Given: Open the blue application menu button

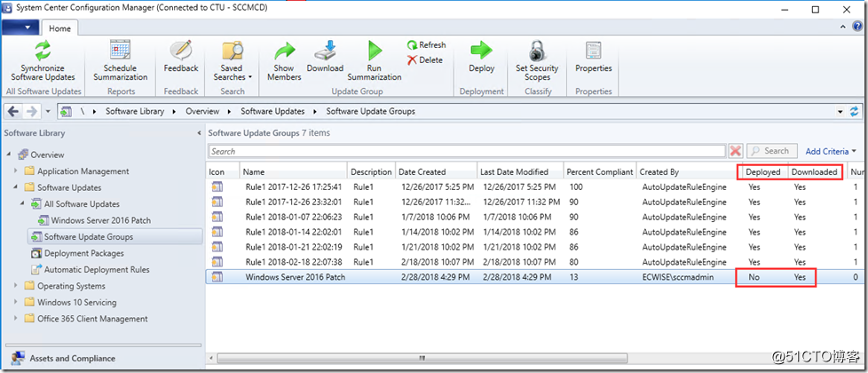Looking at the screenshot, I should (x=20, y=28).
